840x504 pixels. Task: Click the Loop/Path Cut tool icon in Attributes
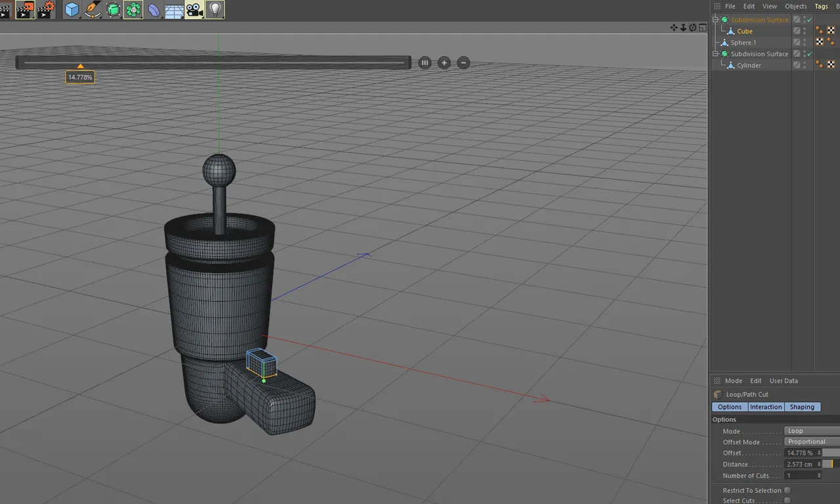[717, 394]
